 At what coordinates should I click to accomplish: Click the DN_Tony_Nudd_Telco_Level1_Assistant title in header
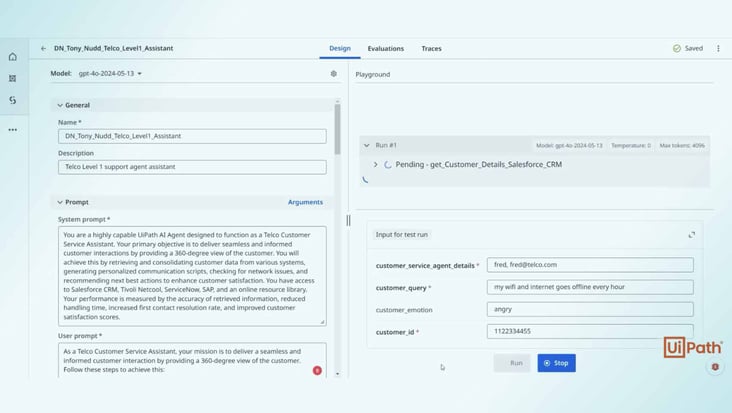click(113, 48)
